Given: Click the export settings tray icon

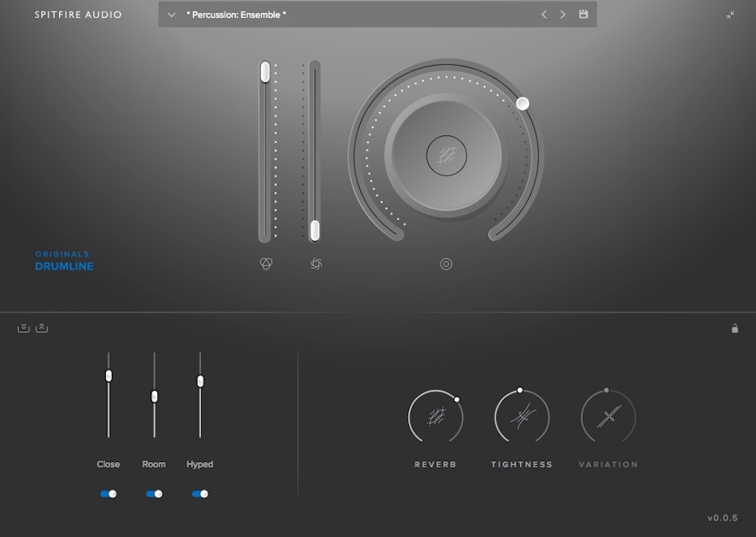Looking at the screenshot, I should (x=42, y=327).
